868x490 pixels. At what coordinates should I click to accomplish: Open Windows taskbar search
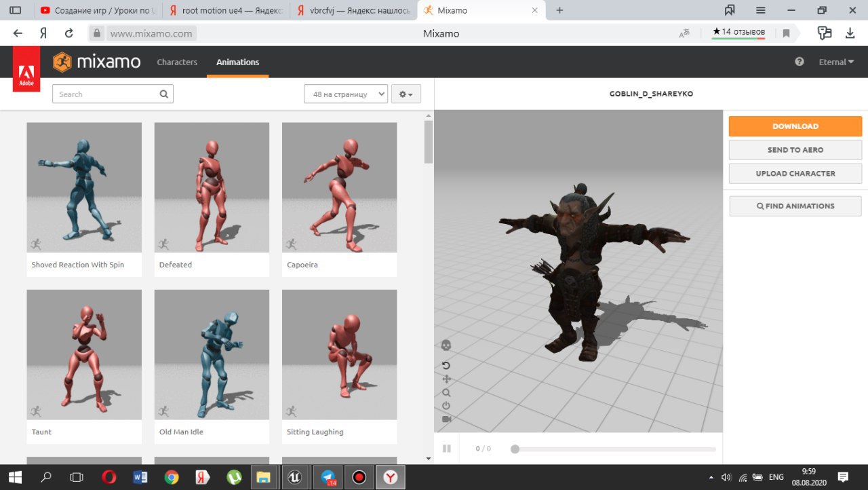(46, 477)
